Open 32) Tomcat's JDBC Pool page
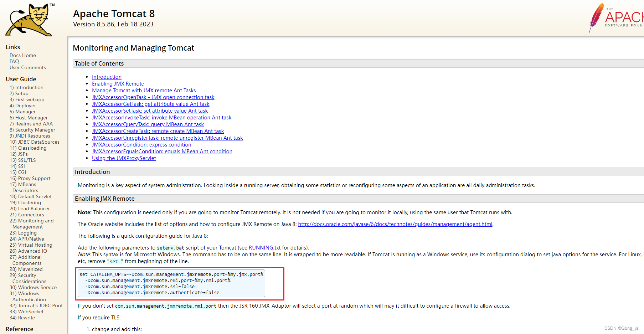The height and width of the screenshot is (334, 644). (36, 305)
